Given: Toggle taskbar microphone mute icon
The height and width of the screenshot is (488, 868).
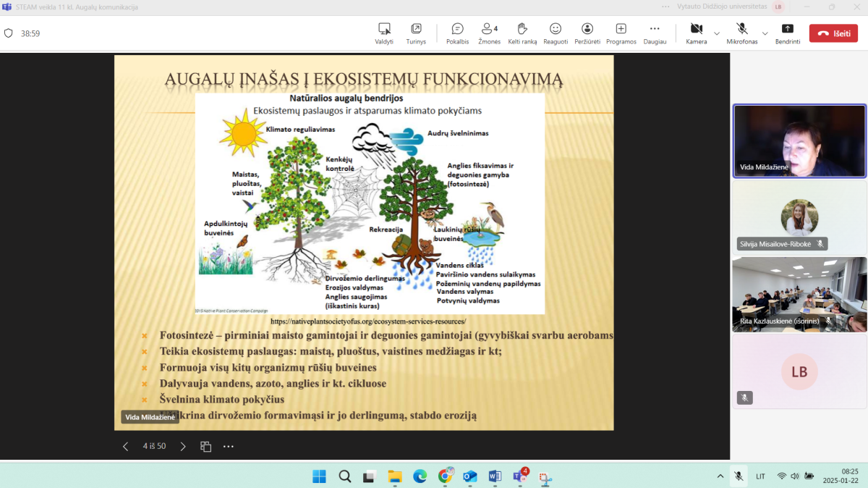Looking at the screenshot, I should (x=739, y=476).
